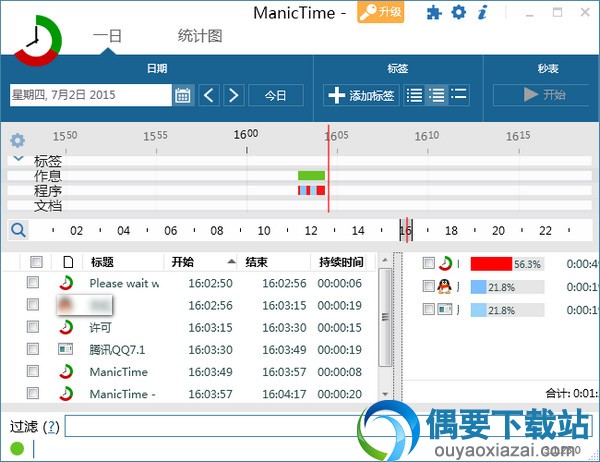
Task: Toggle the select-all checkbox in list header
Action: point(36,262)
